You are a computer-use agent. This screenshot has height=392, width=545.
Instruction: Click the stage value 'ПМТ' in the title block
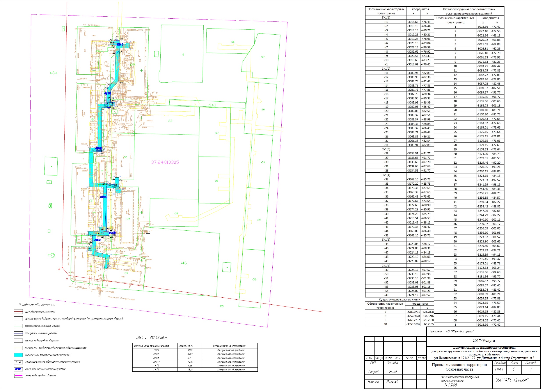coord(499,370)
